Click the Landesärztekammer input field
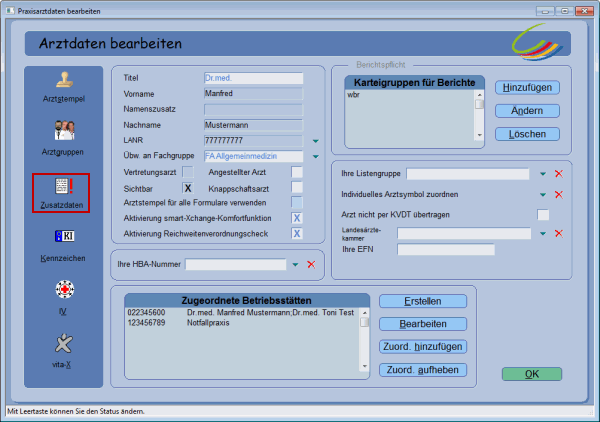Screen dimensions: 600x422 (x=464, y=233)
